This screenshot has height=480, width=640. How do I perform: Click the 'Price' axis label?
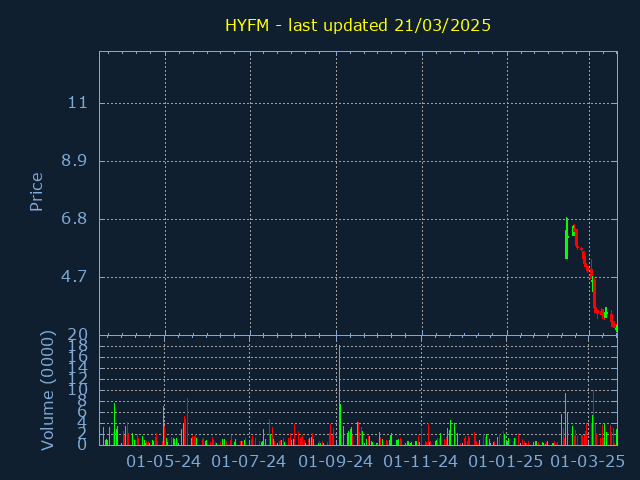(36, 192)
